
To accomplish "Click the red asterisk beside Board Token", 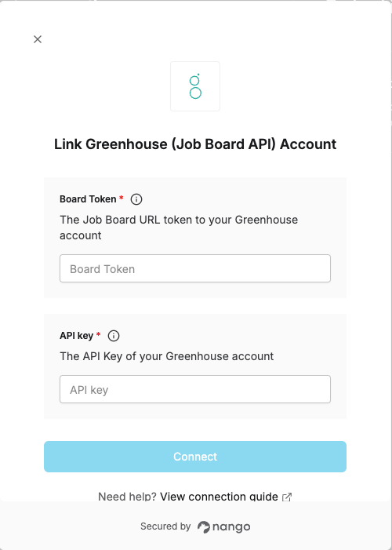I will [121, 198].
